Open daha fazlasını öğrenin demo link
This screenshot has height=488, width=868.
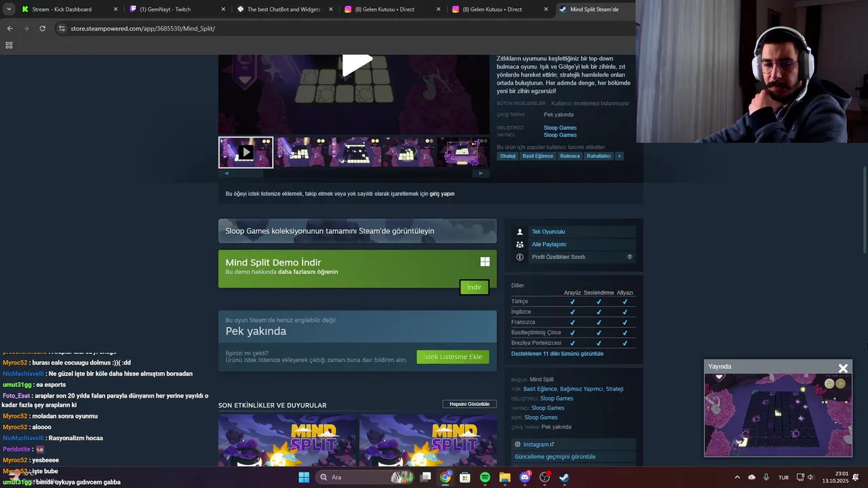click(308, 272)
